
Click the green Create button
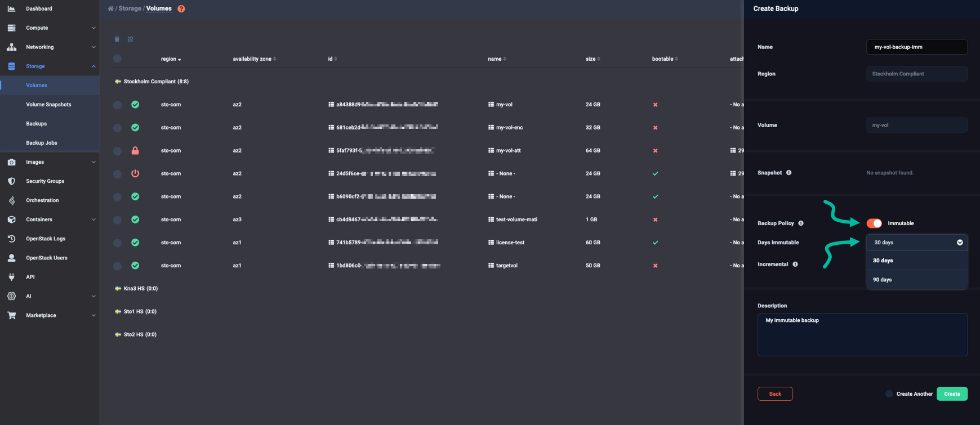point(952,394)
